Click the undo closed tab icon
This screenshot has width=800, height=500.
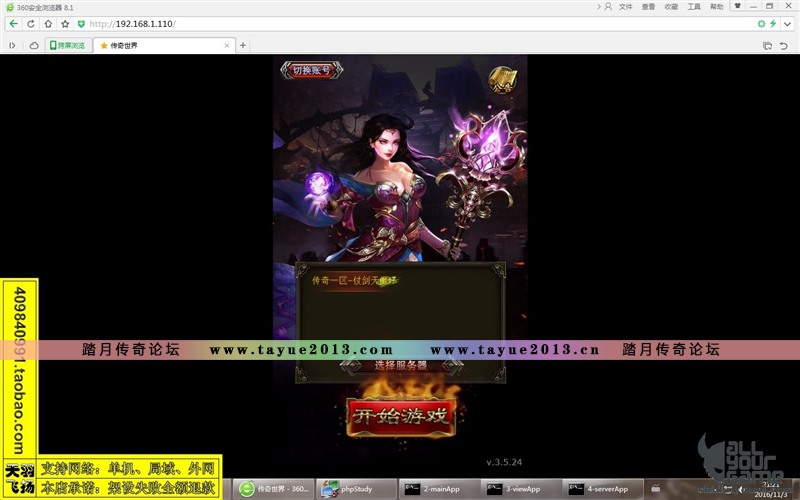coord(783,45)
